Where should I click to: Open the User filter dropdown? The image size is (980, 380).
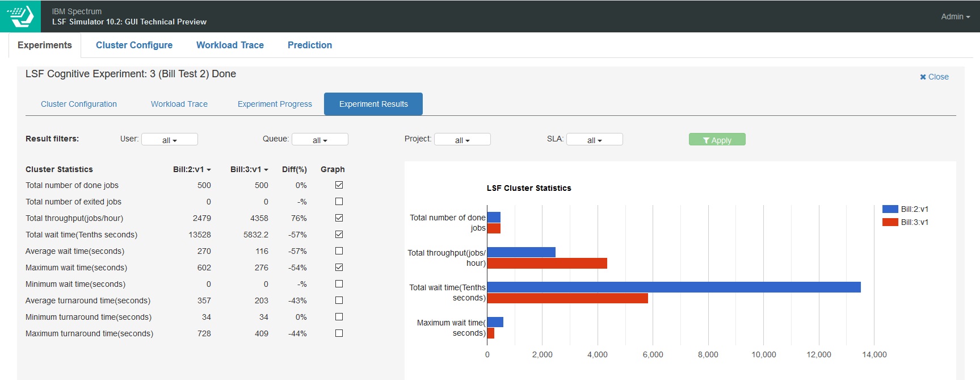(x=170, y=140)
